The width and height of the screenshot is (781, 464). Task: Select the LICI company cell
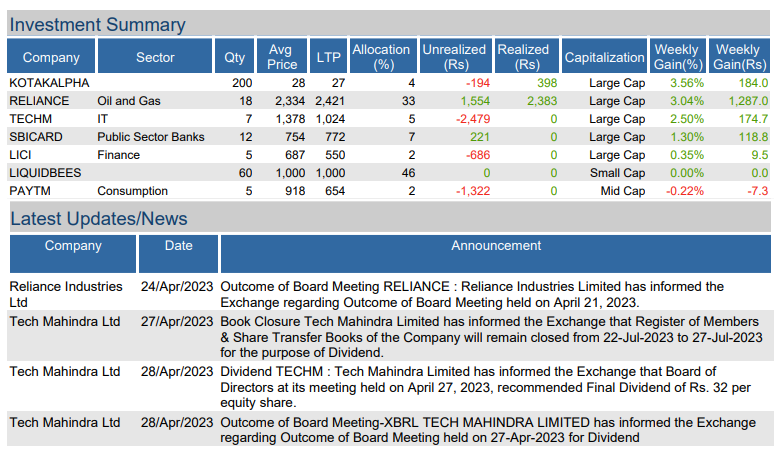tap(20, 155)
